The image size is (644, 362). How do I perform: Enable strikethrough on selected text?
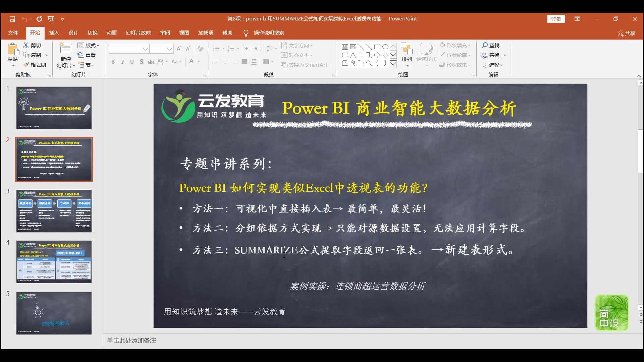151,62
